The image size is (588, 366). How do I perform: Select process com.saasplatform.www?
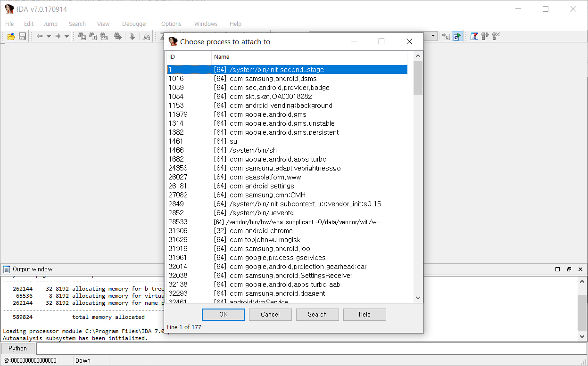coord(287,177)
